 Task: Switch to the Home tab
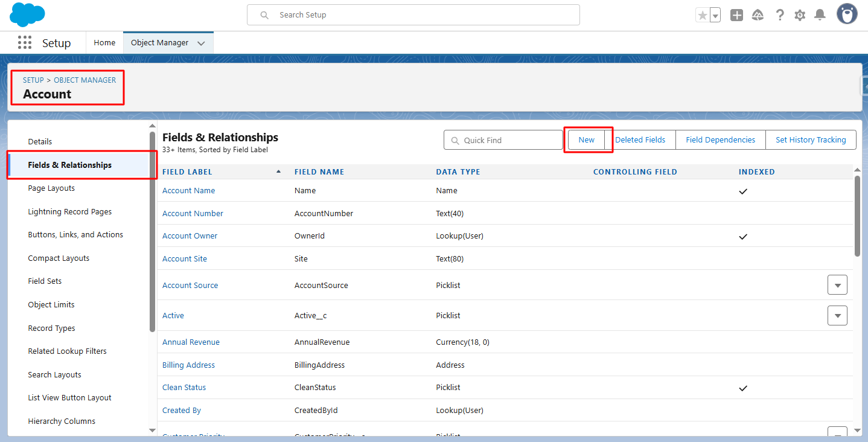click(x=104, y=43)
